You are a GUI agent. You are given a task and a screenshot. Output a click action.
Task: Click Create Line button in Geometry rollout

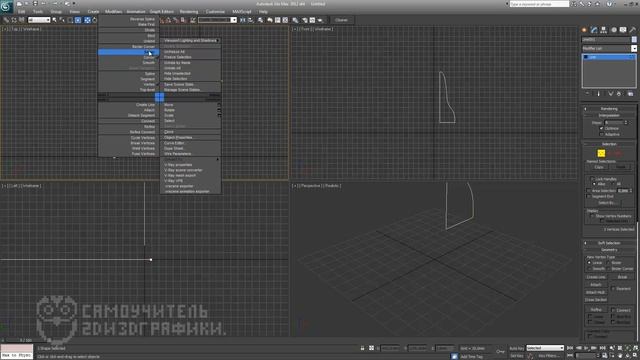596,277
